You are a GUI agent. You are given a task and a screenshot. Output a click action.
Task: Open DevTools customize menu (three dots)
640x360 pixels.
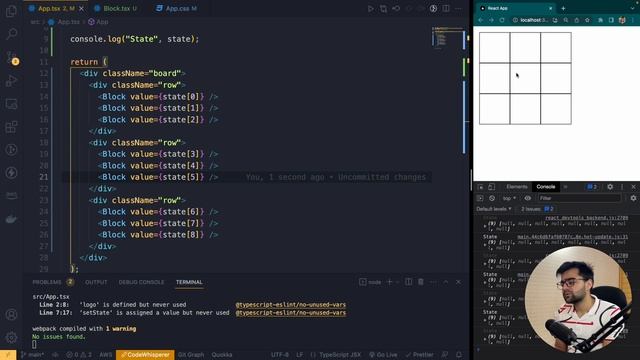[622, 187]
